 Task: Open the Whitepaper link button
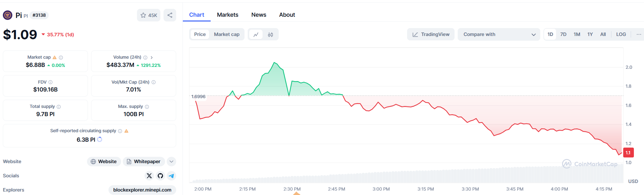(144, 162)
